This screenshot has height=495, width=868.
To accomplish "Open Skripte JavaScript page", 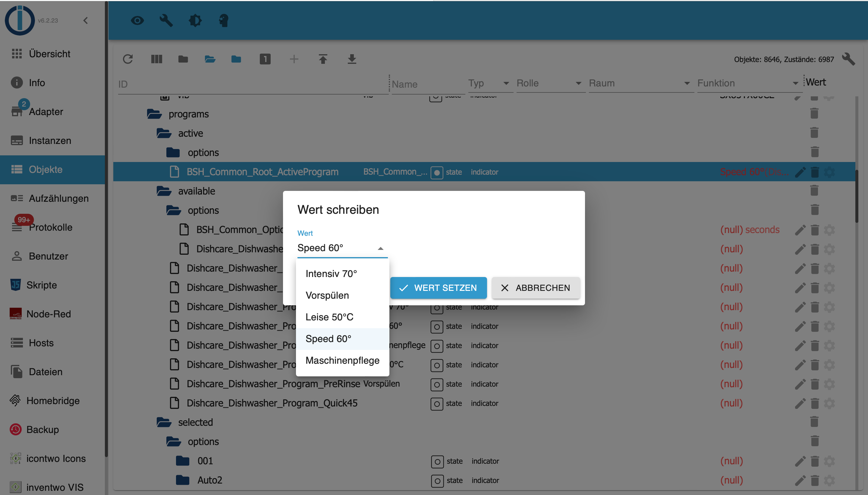I will click(53, 285).
